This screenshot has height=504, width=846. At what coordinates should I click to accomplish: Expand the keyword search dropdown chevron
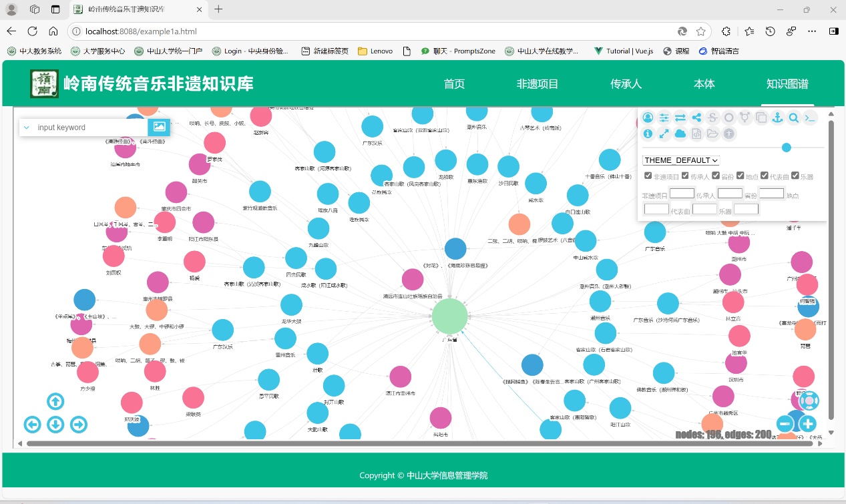26,128
